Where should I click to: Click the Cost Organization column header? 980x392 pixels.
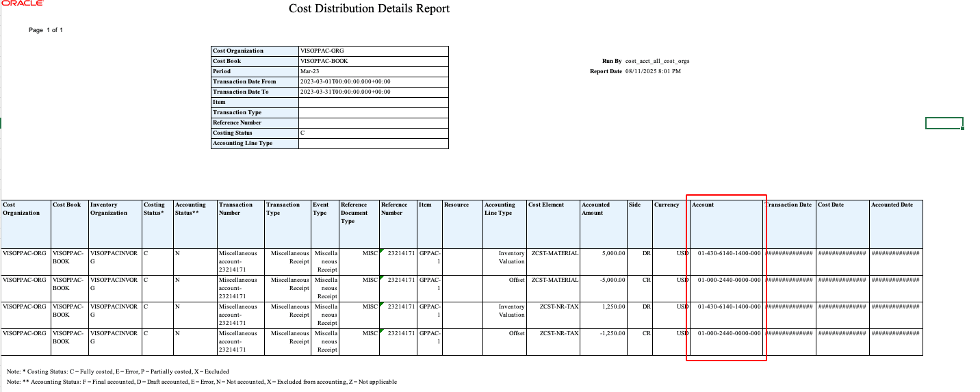click(x=26, y=224)
